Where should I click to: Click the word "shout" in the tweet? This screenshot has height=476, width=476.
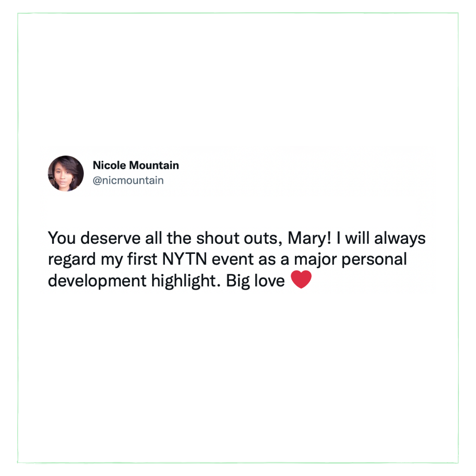point(218,238)
